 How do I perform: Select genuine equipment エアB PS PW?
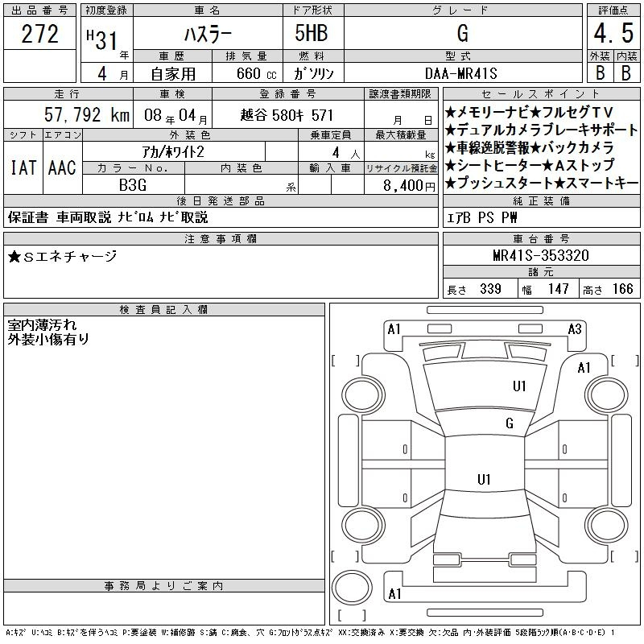[x=481, y=217]
